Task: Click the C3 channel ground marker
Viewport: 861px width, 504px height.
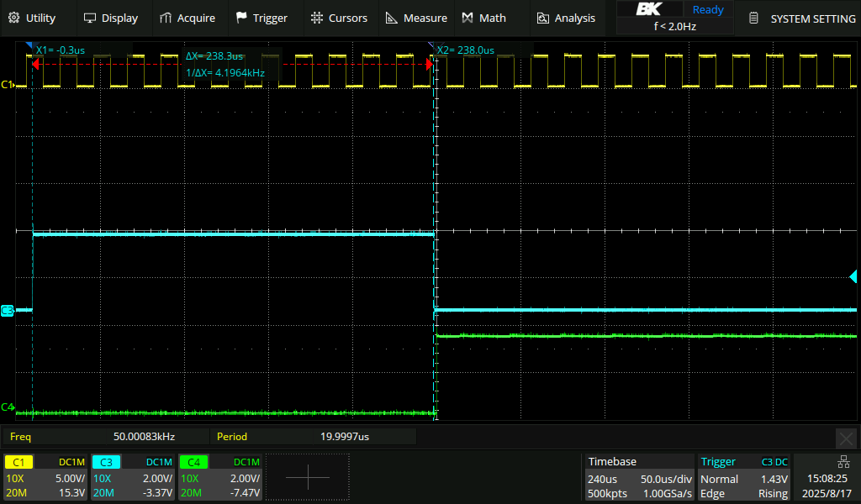Action: 7,311
